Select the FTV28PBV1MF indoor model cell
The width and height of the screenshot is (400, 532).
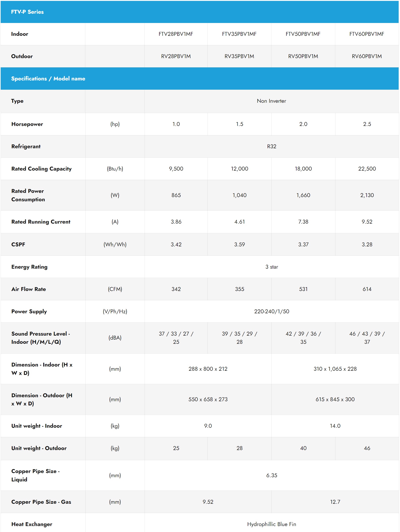(176, 34)
